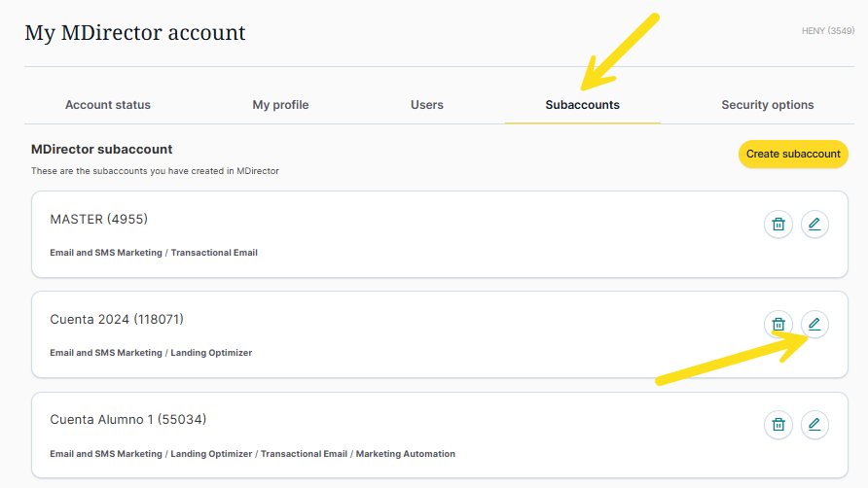
Task: Select the Cuenta 2024 (118071) title
Action: point(116,320)
